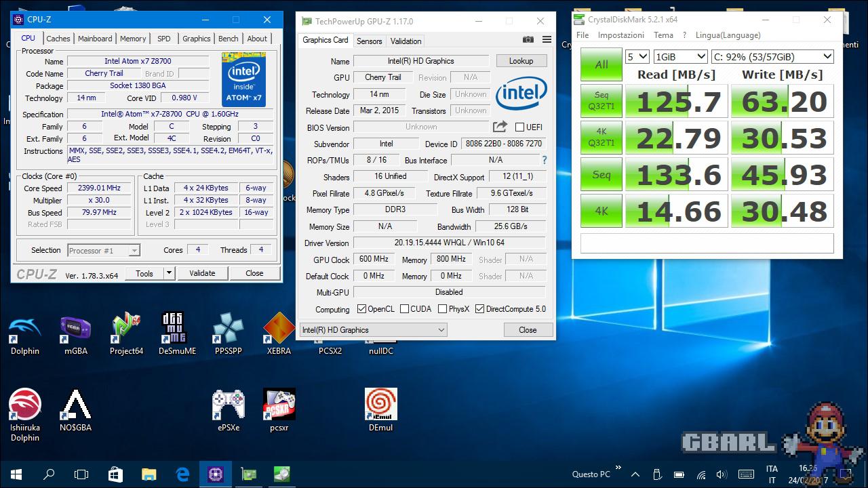This screenshot has height=488, width=868.
Task: Toggle the OpenCL checkbox
Action: coord(362,309)
